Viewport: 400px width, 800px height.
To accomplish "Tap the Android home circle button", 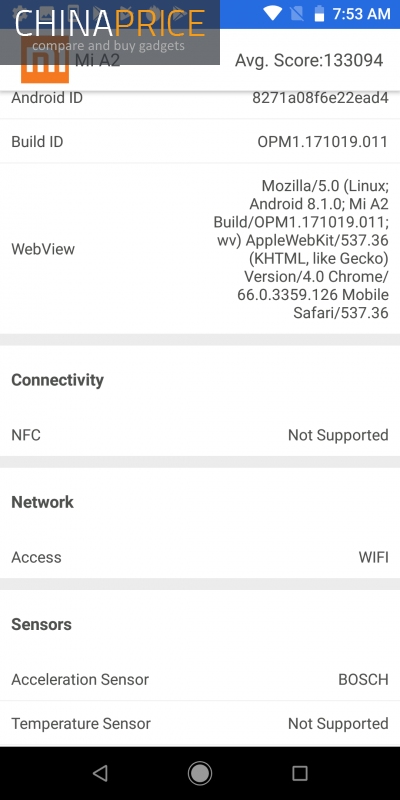I will pos(200,773).
